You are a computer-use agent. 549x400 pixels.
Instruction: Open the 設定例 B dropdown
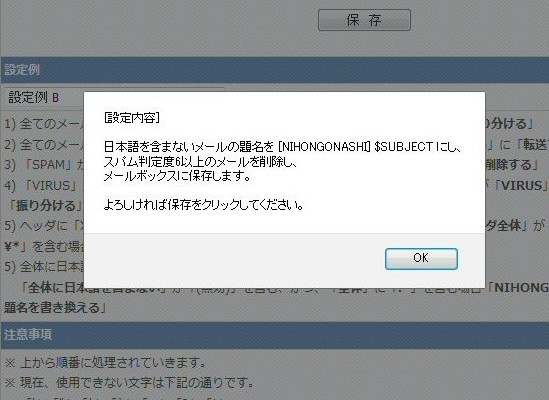(46, 97)
